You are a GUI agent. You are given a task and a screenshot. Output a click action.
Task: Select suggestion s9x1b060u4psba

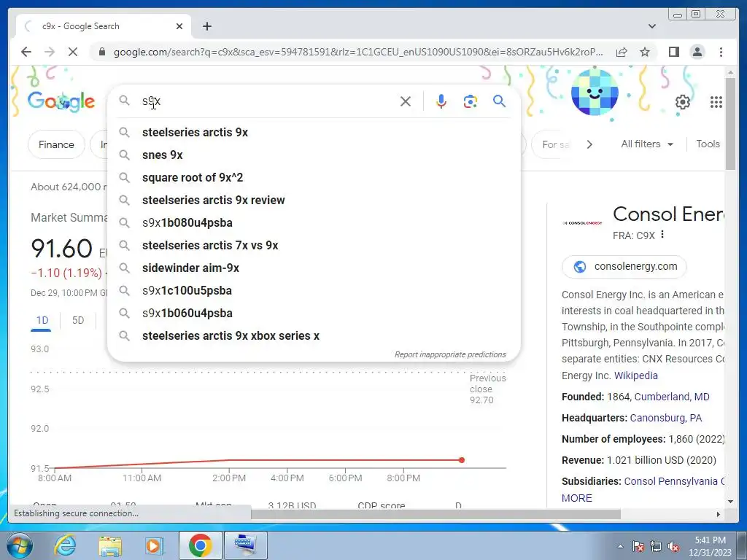click(314, 314)
